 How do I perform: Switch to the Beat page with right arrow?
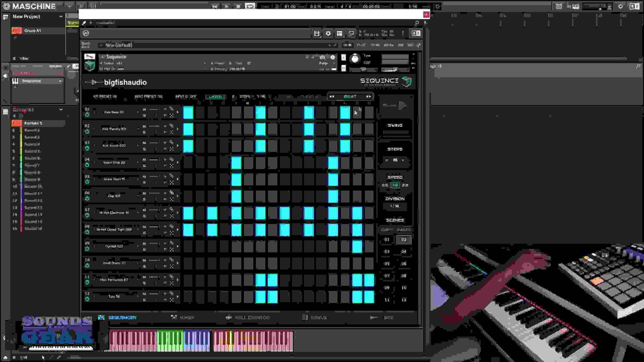coord(369,97)
